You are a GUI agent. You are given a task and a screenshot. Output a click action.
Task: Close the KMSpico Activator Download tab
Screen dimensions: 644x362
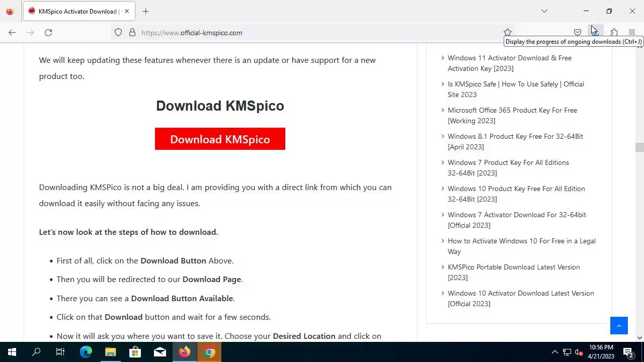click(127, 11)
